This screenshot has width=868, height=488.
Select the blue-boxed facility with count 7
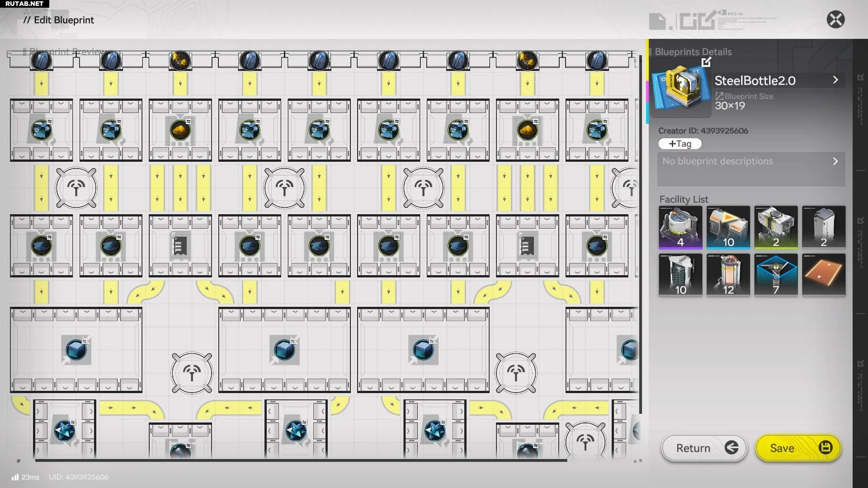[776, 274]
